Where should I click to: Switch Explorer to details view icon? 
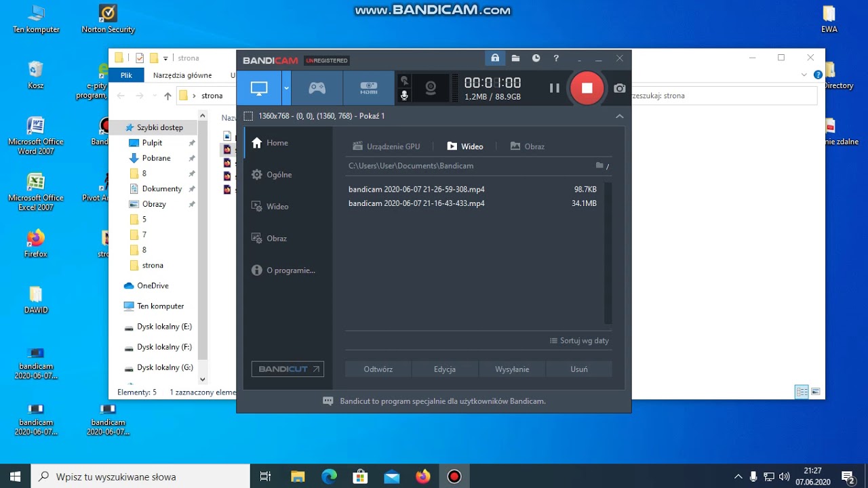click(802, 392)
